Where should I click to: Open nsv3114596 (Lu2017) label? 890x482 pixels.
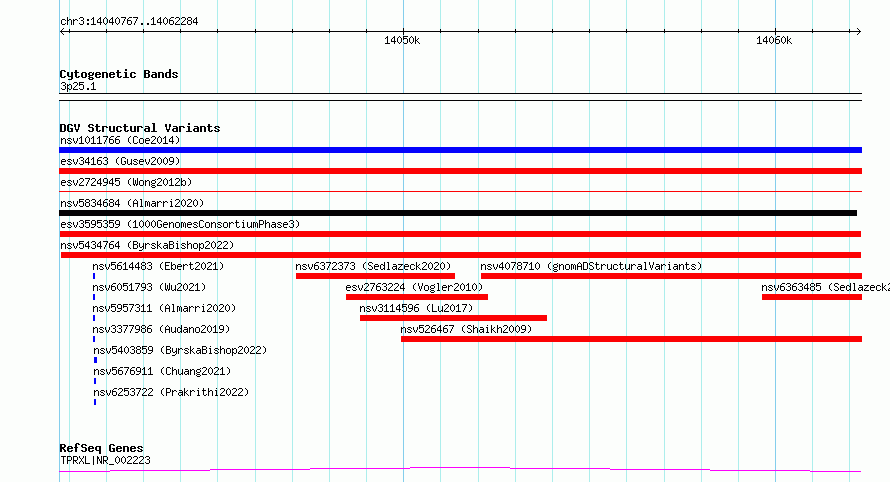coord(416,308)
